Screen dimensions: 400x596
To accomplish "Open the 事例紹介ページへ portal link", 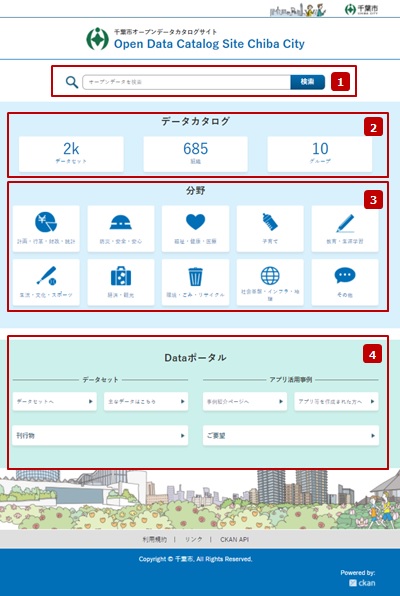I will coord(245,401).
